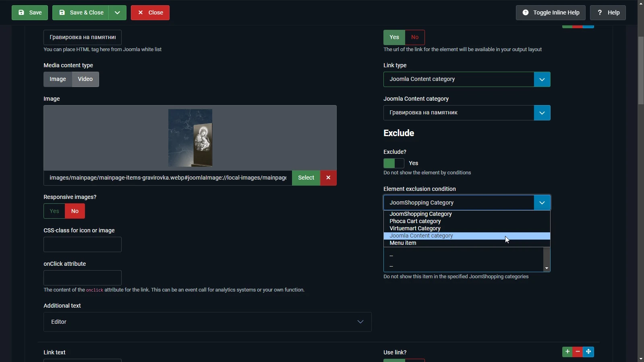Pick Phoca Cart category option
This screenshot has height=362, width=644.
coord(415,221)
